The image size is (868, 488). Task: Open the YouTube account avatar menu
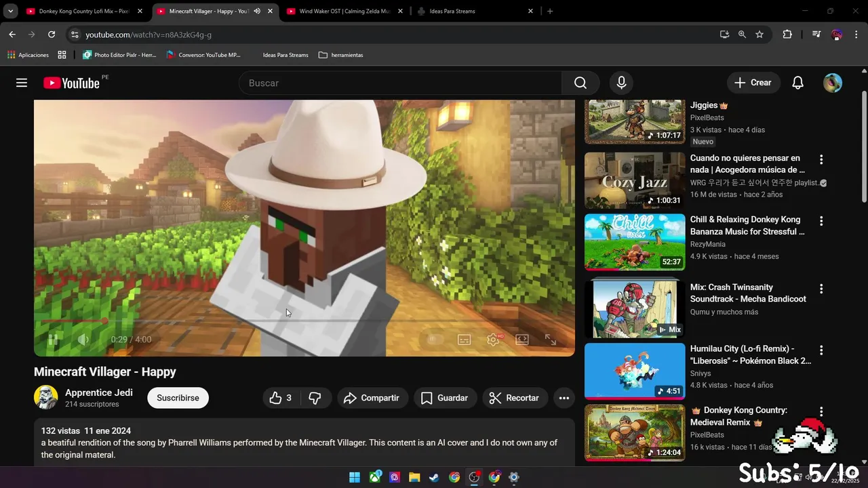833,83
